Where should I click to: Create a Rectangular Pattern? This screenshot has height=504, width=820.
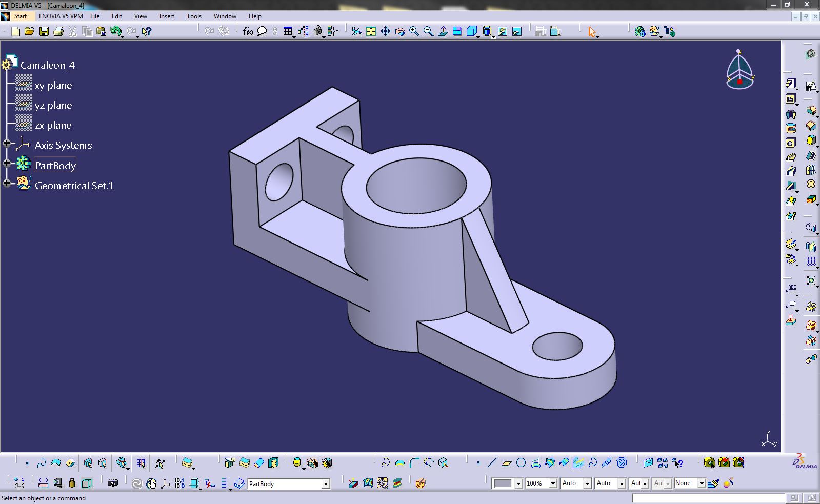pyautogui.click(x=811, y=261)
